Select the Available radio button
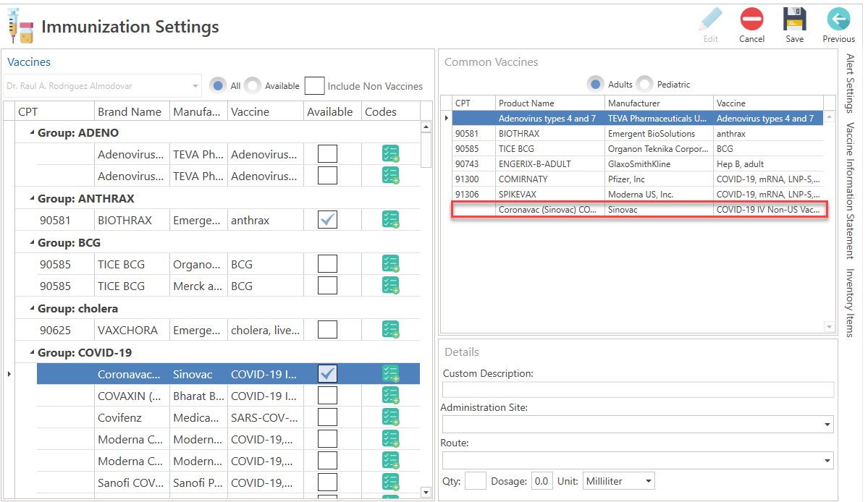Image resolution: width=868 pixels, height=502 pixels. pos(253,85)
